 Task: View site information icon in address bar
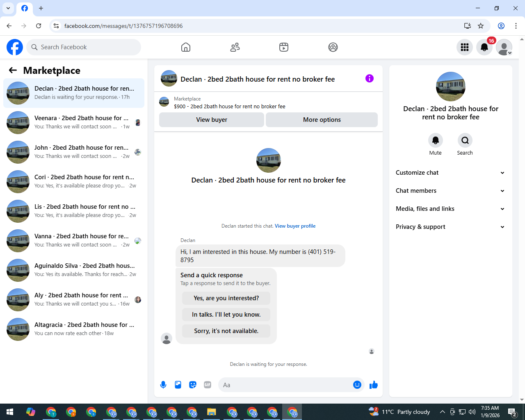[57, 26]
